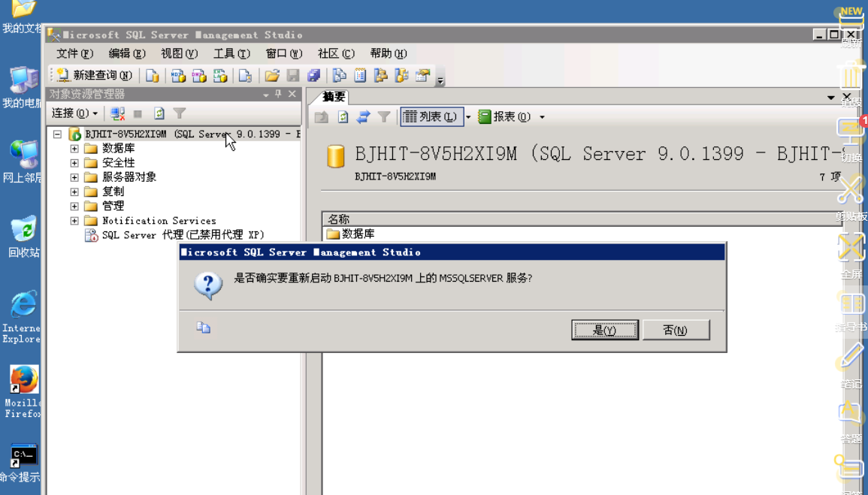Select the 列表 view toggle

tap(432, 117)
